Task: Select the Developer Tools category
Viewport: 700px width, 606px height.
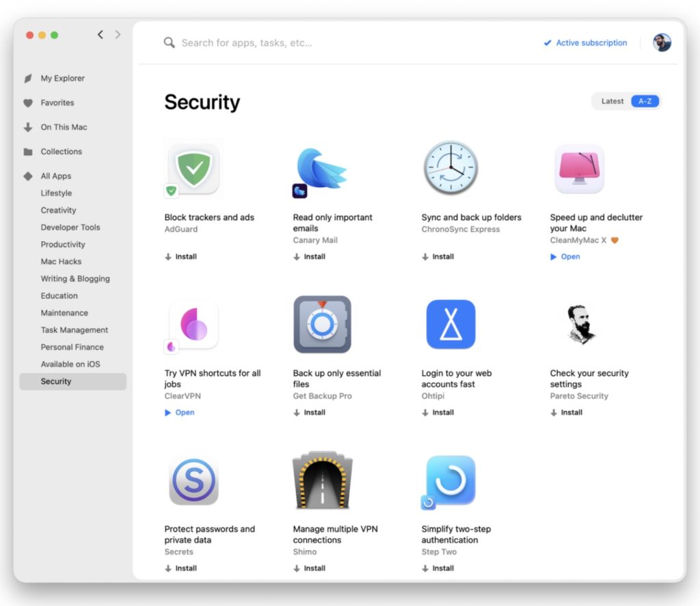Action: point(70,228)
